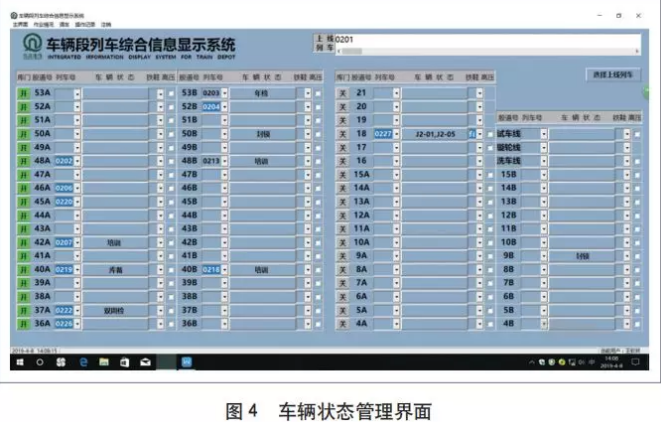Click the 选择上线列车 button
This screenshot has width=661, height=422.
coord(613,75)
